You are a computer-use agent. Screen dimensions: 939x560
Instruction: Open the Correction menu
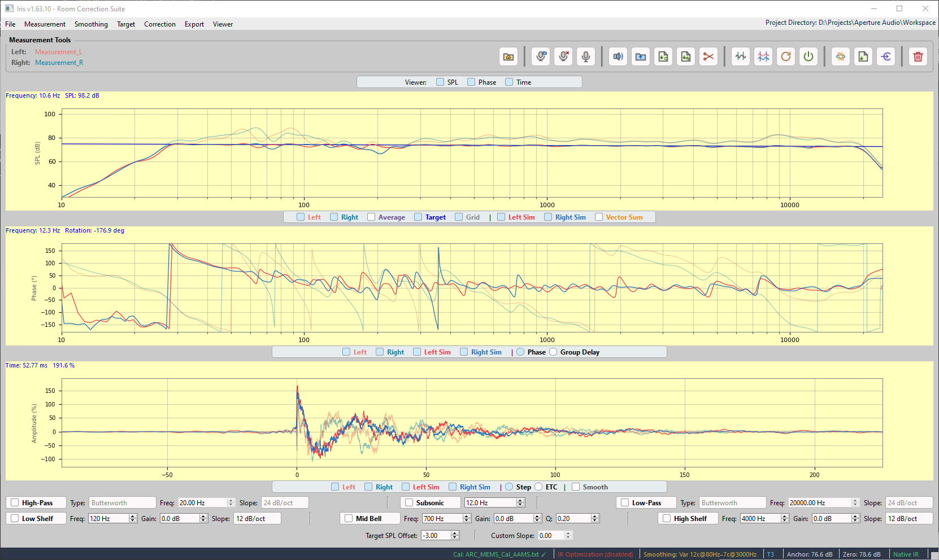tap(160, 24)
